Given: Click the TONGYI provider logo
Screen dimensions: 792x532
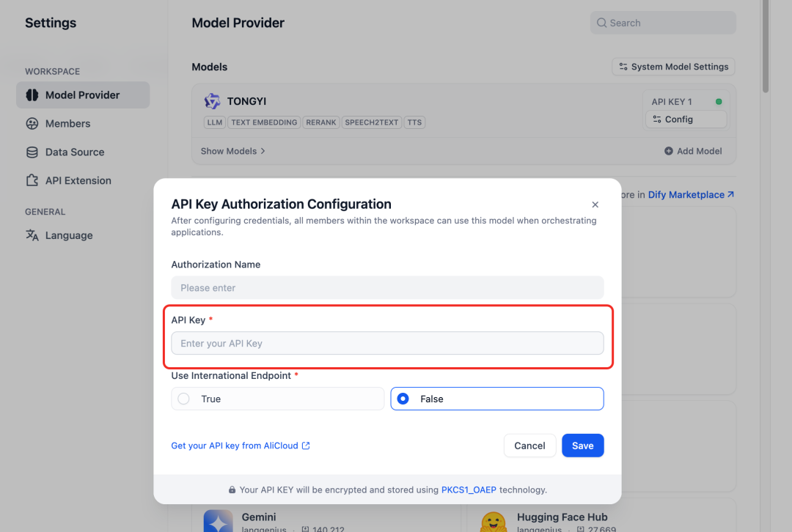Looking at the screenshot, I should coord(213,101).
